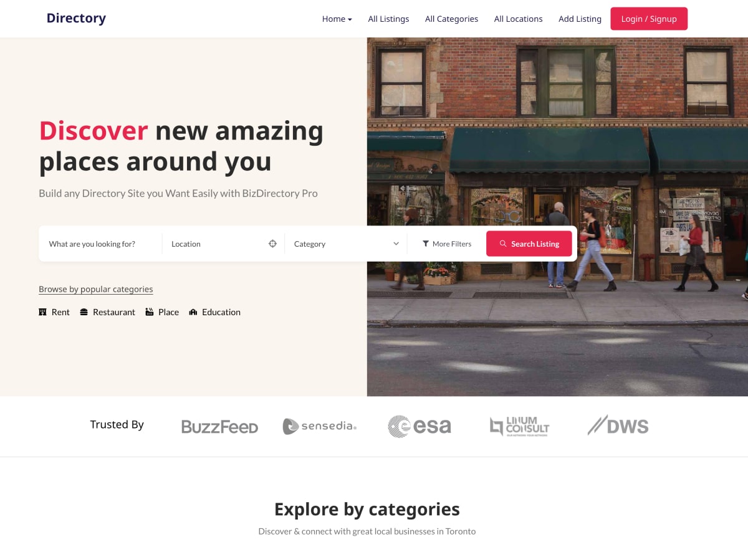Select the Rent category icon

(42, 312)
